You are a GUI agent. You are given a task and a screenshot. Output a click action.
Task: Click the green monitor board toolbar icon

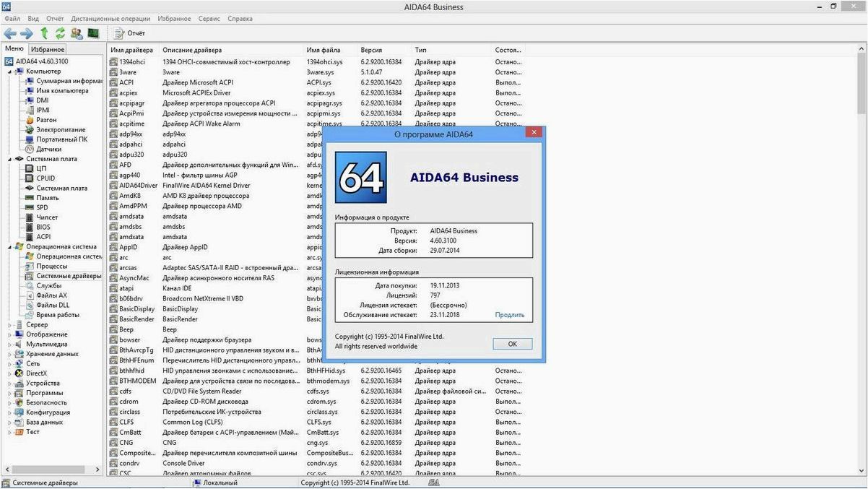point(93,33)
